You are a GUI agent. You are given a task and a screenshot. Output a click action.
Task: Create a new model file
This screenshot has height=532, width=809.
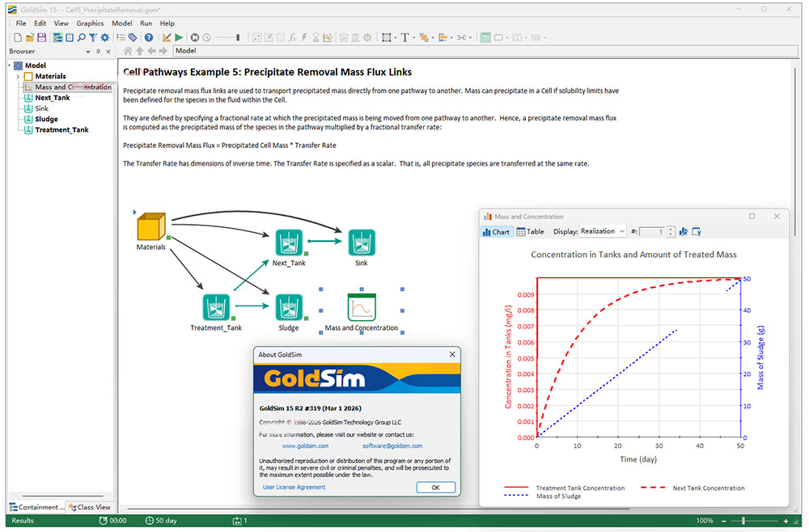pos(18,37)
